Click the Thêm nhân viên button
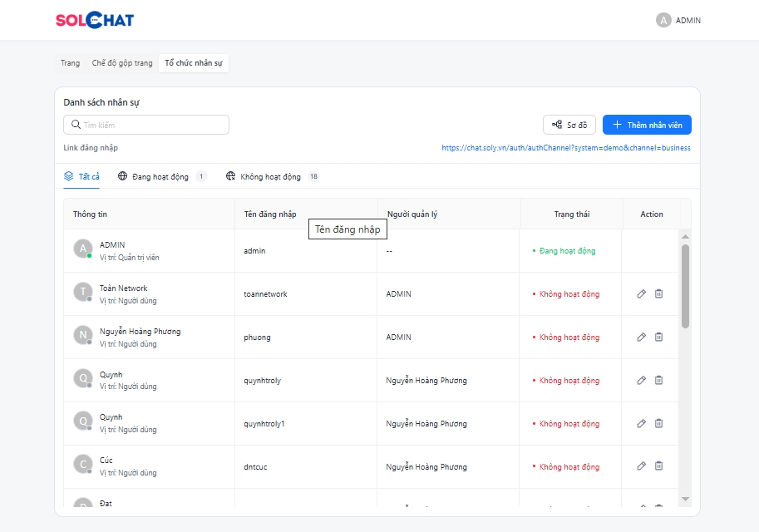 647,125
